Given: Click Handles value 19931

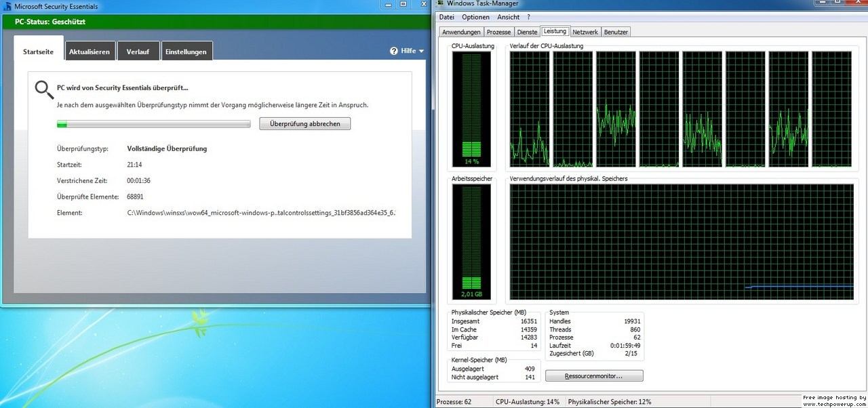Looking at the screenshot, I should click(631, 321).
